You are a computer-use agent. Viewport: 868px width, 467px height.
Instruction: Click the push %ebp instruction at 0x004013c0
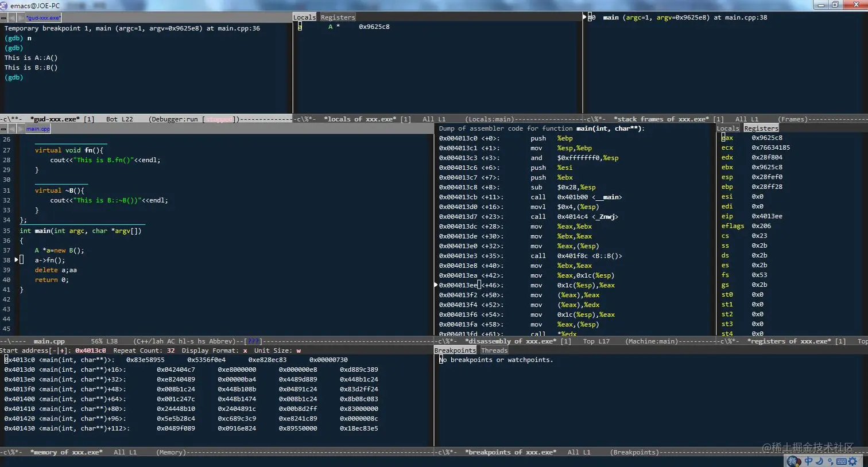click(x=506, y=138)
